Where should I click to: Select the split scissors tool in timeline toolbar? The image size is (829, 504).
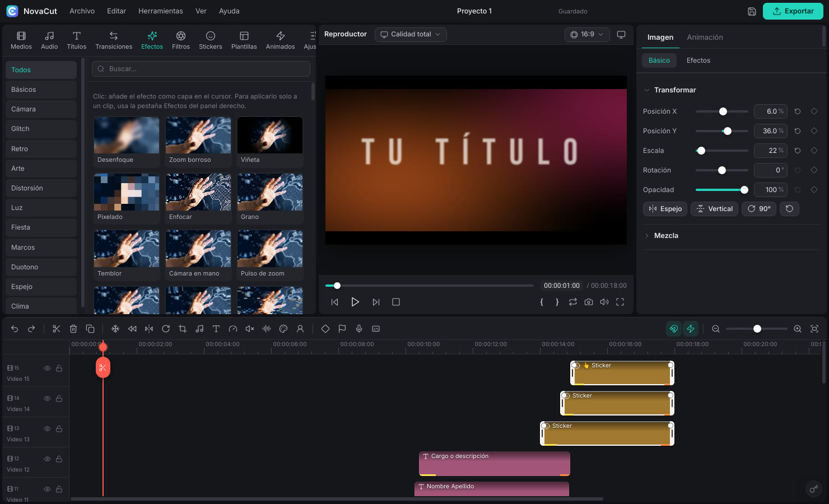[57, 329]
